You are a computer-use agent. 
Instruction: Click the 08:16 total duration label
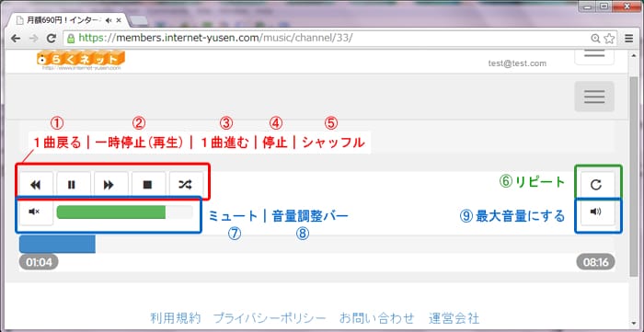[x=595, y=262]
